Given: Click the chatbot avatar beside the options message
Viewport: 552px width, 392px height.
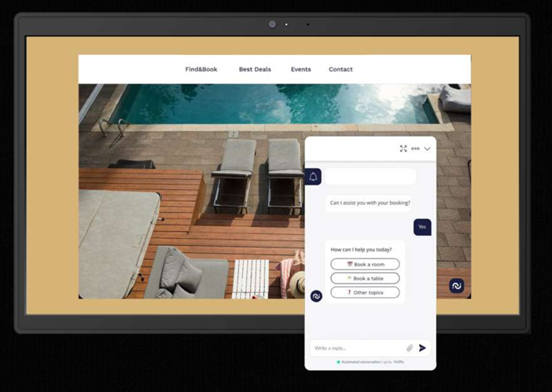Looking at the screenshot, I should (x=316, y=296).
